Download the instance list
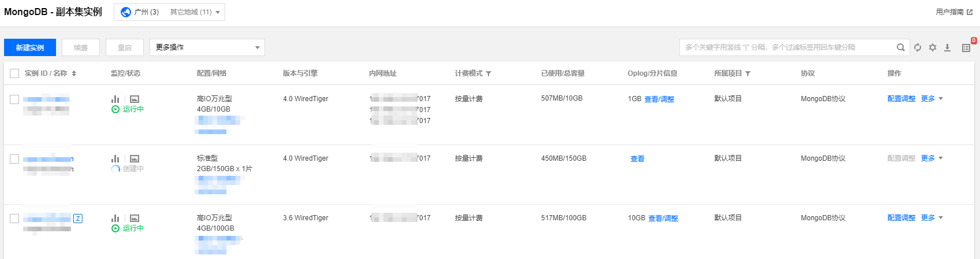 click(x=948, y=47)
